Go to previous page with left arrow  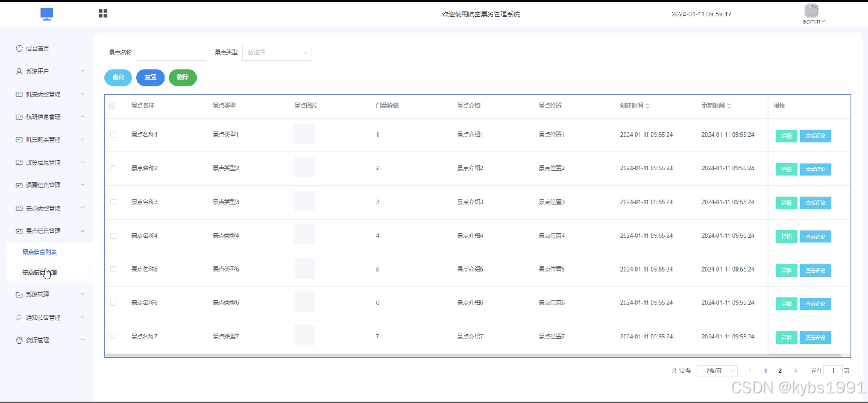tap(750, 370)
